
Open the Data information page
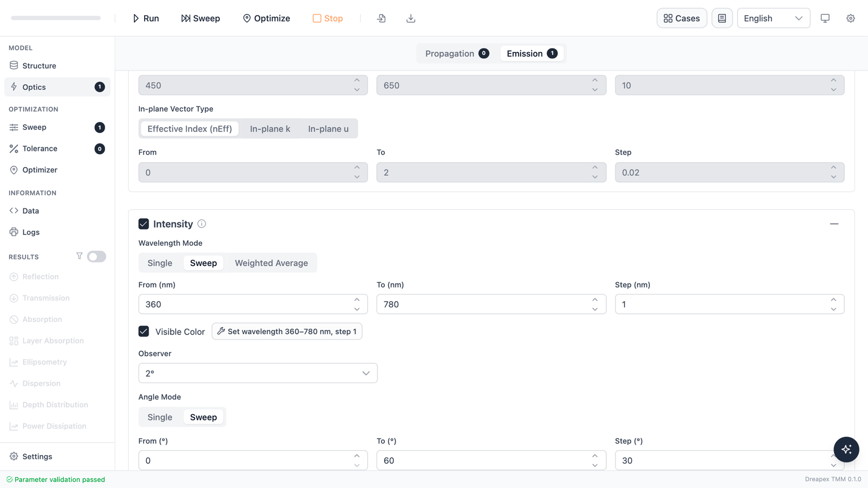point(57,211)
